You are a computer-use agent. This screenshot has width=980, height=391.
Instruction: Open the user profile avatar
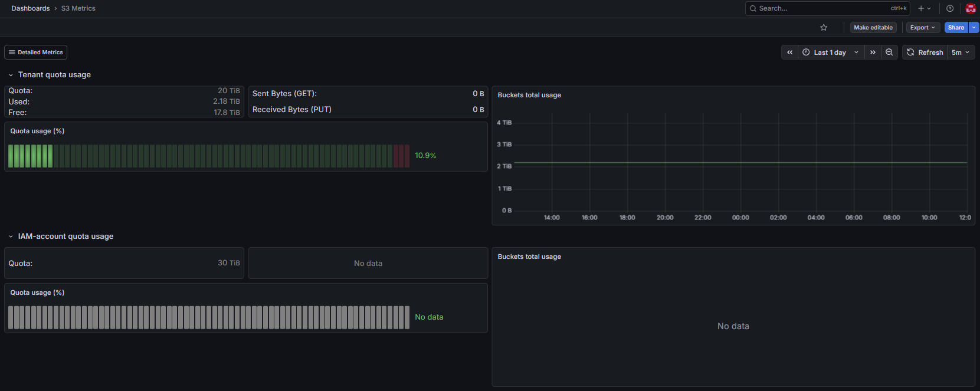point(971,8)
